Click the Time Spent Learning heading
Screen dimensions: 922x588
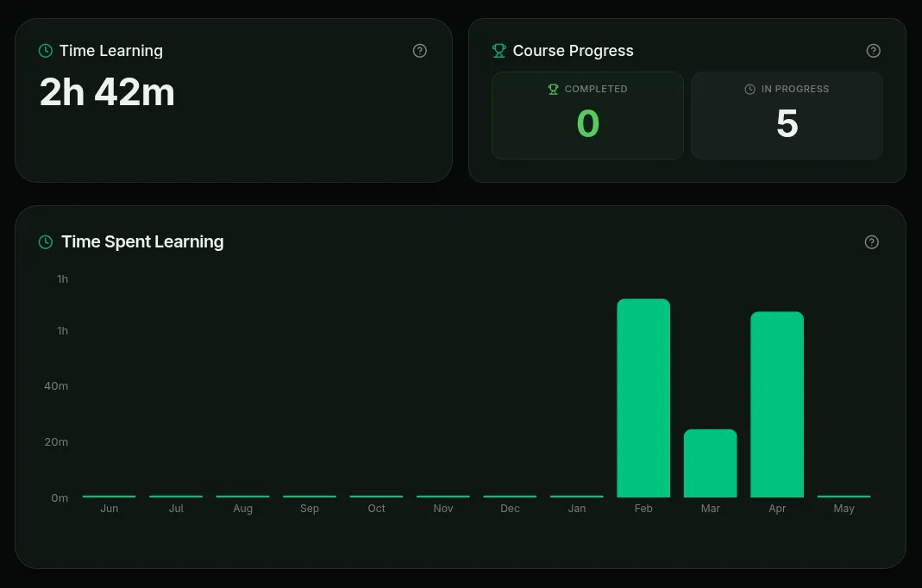[142, 241]
